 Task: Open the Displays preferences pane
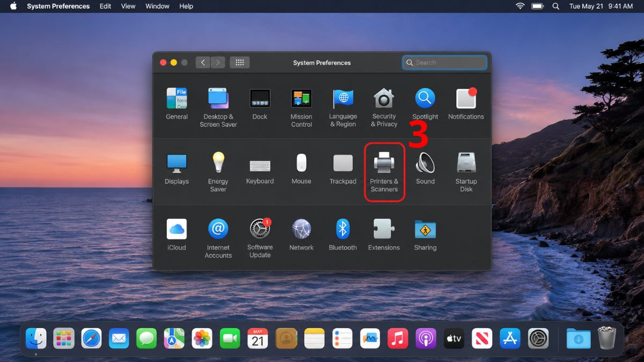coord(177,169)
